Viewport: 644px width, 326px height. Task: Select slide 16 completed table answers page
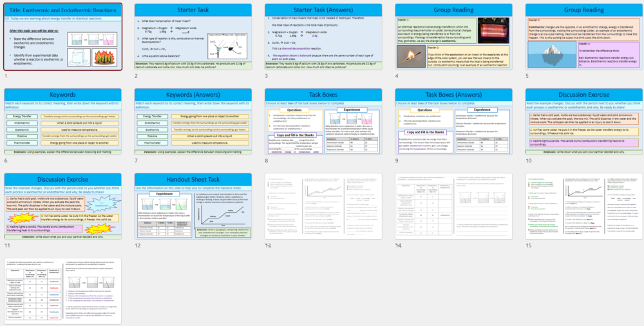tap(63, 291)
